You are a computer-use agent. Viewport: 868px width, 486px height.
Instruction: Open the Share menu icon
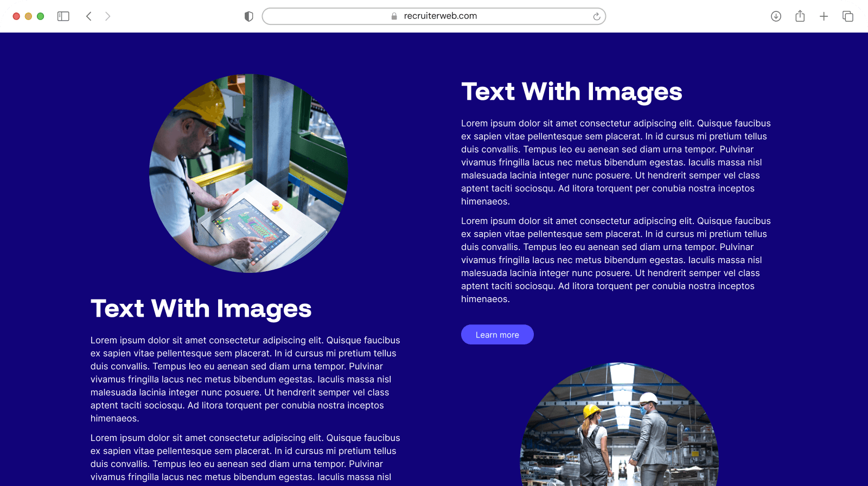tap(800, 16)
